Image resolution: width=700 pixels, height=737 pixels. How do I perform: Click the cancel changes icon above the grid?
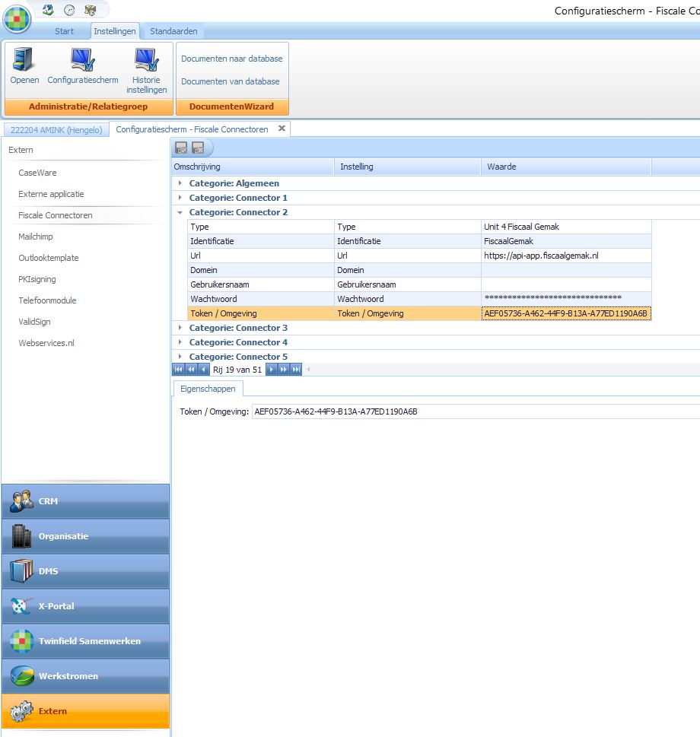tap(198, 148)
